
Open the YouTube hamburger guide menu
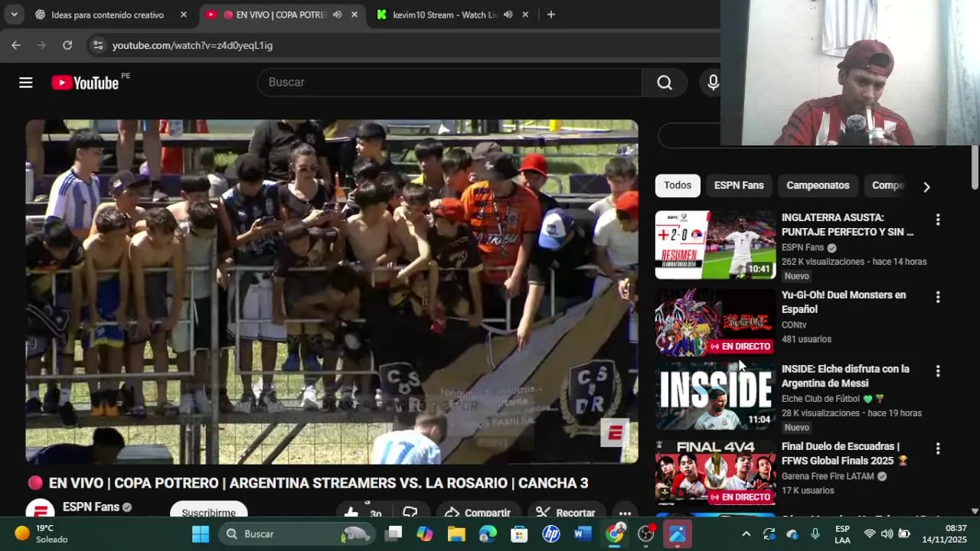click(x=26, y=83)
